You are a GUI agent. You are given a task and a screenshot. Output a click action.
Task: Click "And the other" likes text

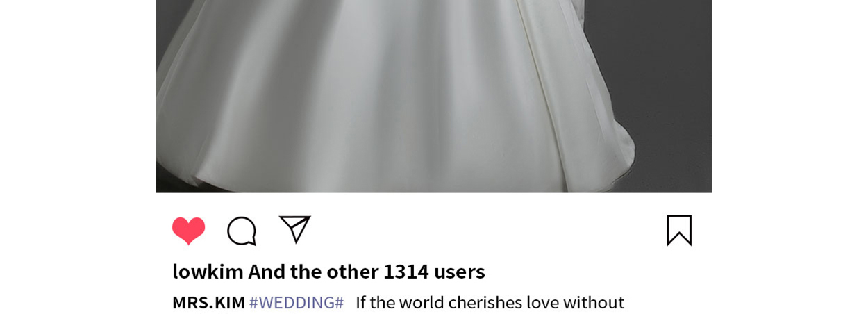(313, 271)
